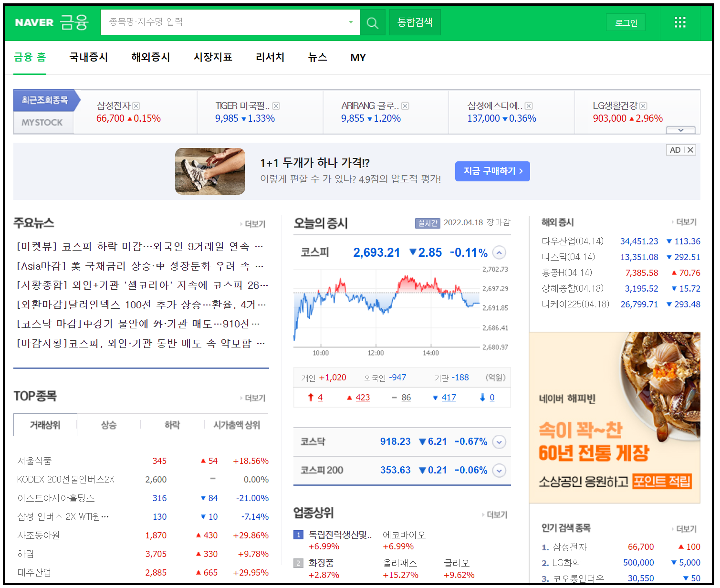Click the 로그인 button
720x588 pixels.
[x=626, y=22]
